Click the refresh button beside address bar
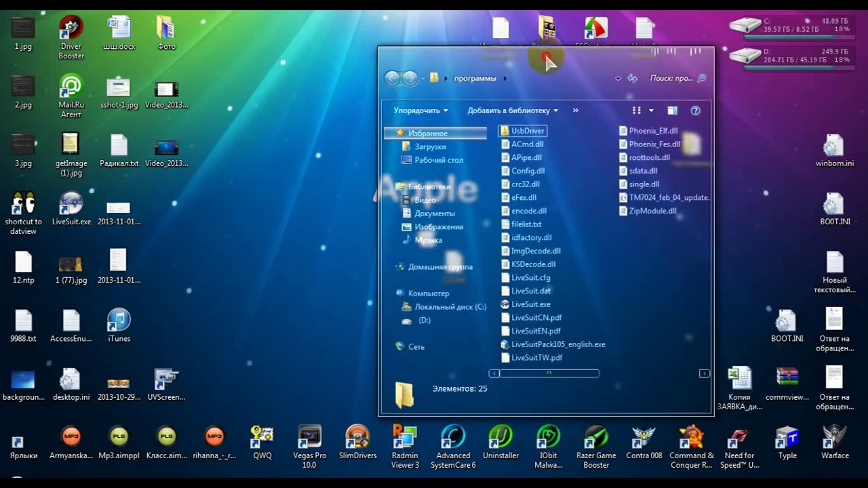 (x=633, y=78)
